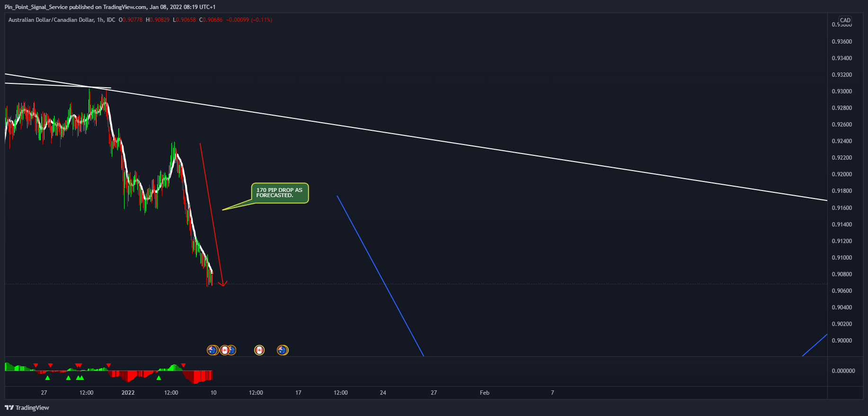Click the '24' date label on time axis
868x416 pixels.
tap(383, 393)
